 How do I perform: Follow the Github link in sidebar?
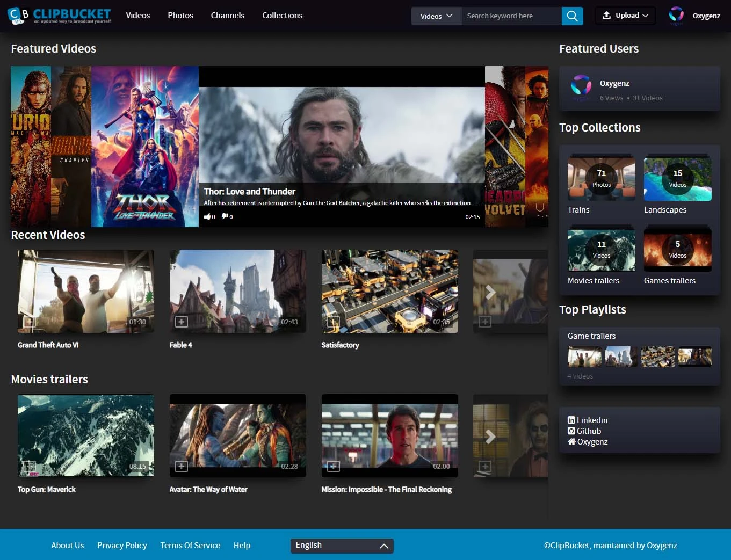click(x=588, y=431)
